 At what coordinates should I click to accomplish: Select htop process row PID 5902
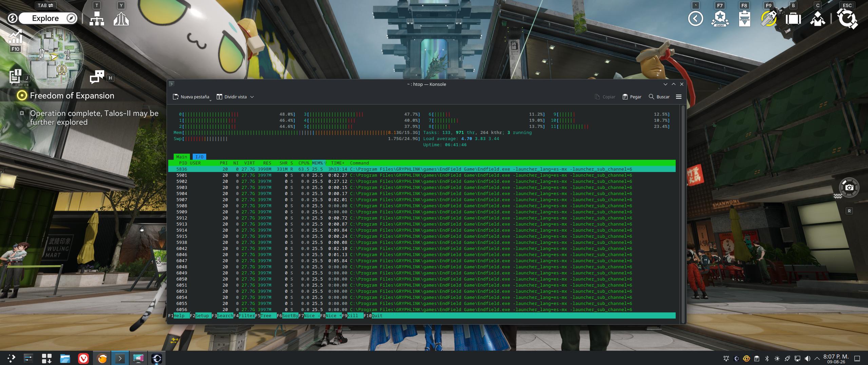tap(422, 181)
